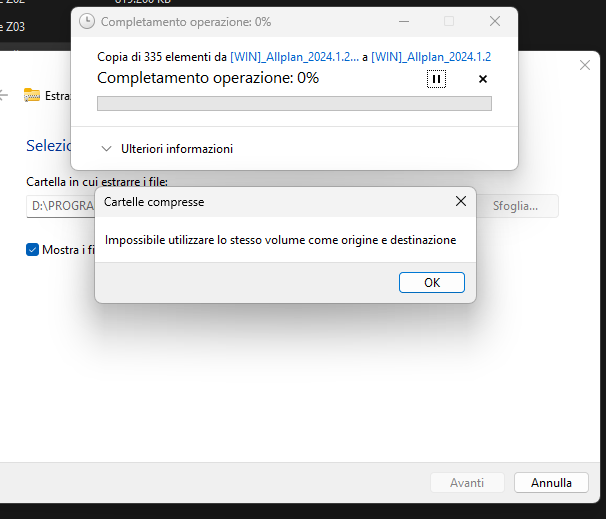Click the Avanti button

point(467,483)
